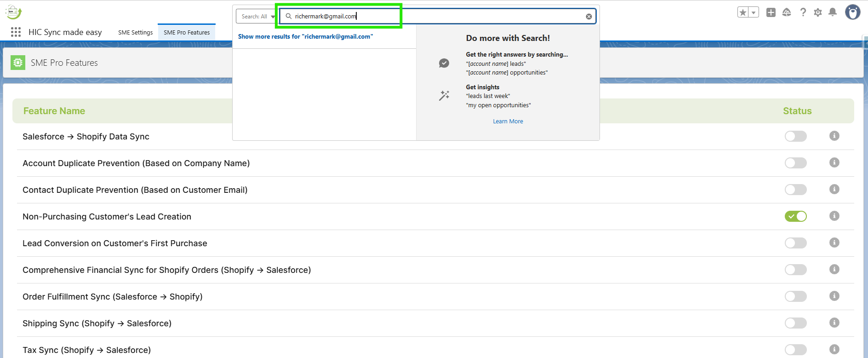Enable Lead Conversion on First Purchase toggle
Viewport: 868px width, 358px height.
tap(796, 243)
